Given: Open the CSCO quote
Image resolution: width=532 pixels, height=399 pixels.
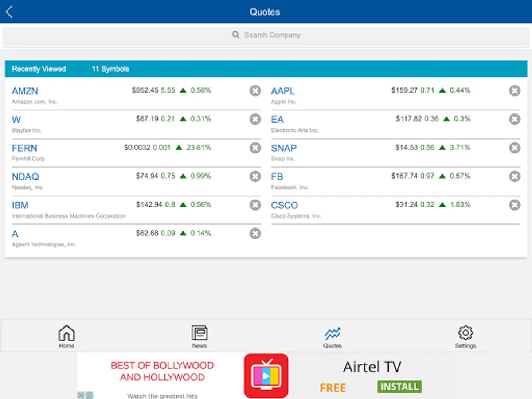Looking at the screenshot, I should coord(285,205).
